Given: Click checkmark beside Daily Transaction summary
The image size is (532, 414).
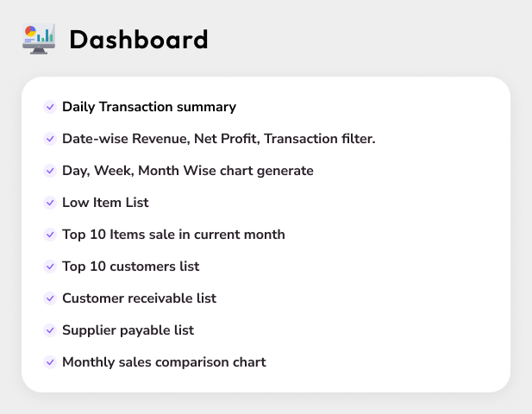Looking at the screenshot, I should [x=50, y=107].
